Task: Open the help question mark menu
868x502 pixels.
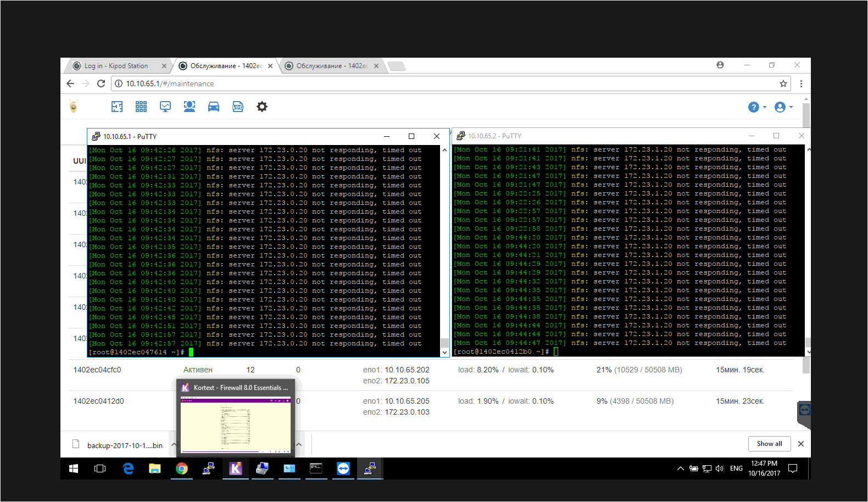Action: tap(757, 107)
